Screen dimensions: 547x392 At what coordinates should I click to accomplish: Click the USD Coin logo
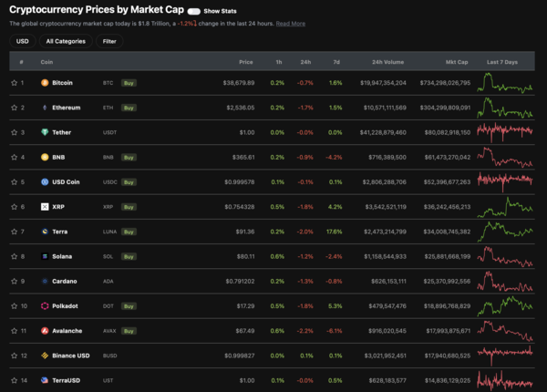(x=45, y=181)
